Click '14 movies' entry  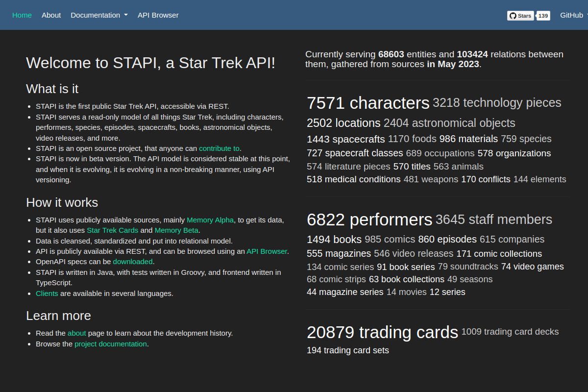[x=407, y=292]
